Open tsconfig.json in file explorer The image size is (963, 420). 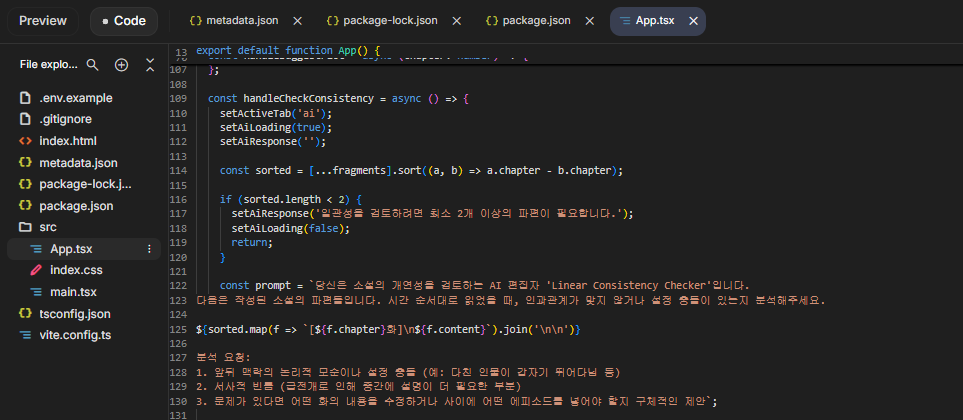tap(84, 314)
